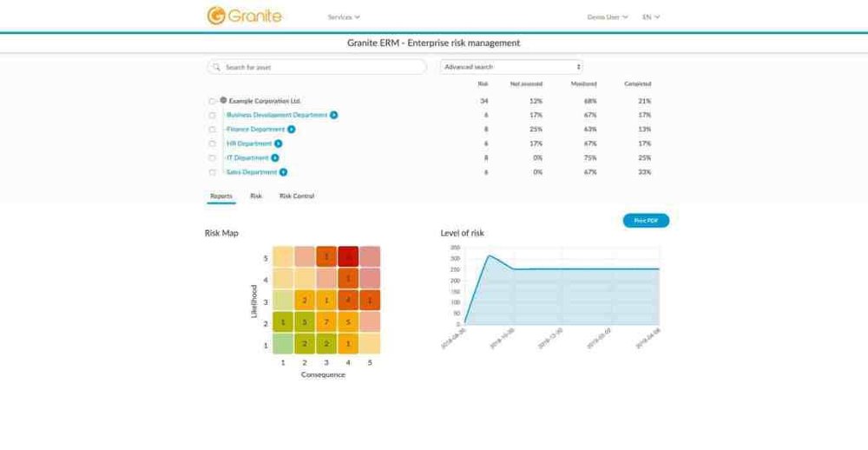Image resolution: width=868 pixels, height=450 pixels.
Task: Open the Demo User account menu
Action: click(x=608, y=17)
